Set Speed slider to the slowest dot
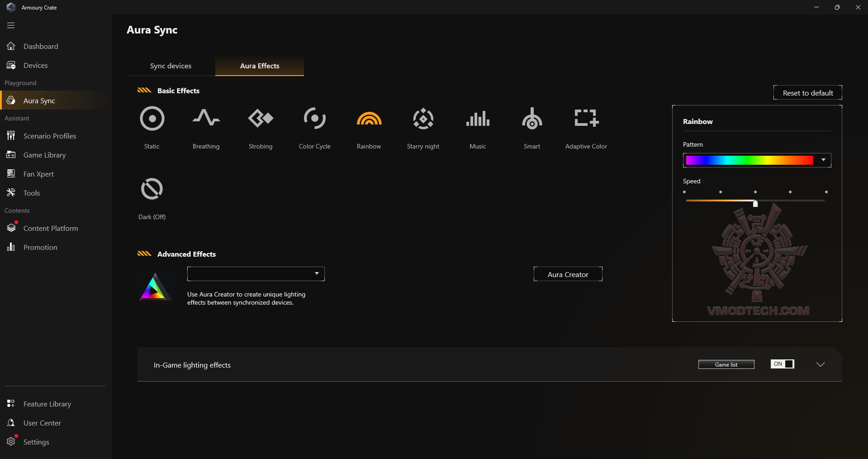Image resolution: width=868 pixels, height=459 pixels. [684, 192]
